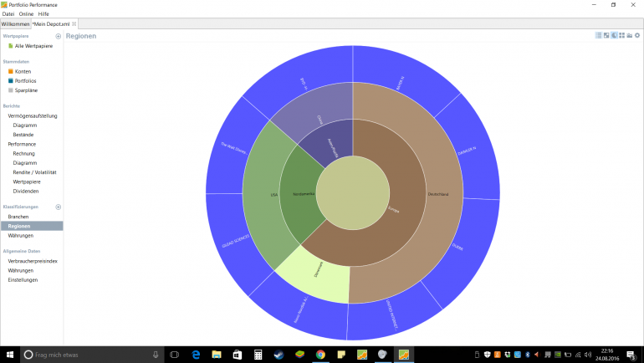Launch Microsoft Edge from the taskbar
Viewport: 644px width, 363px height.
point(196,355)
